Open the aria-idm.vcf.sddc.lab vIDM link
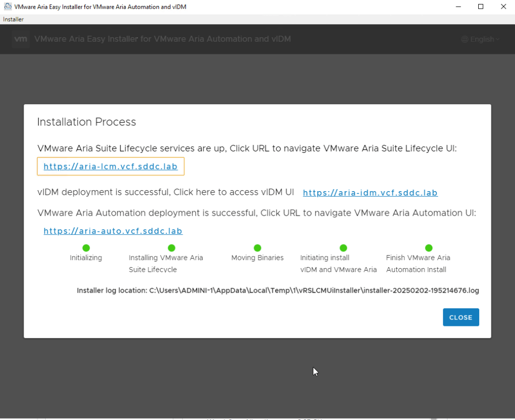This screenshot has height=420, width=515. 370,193
